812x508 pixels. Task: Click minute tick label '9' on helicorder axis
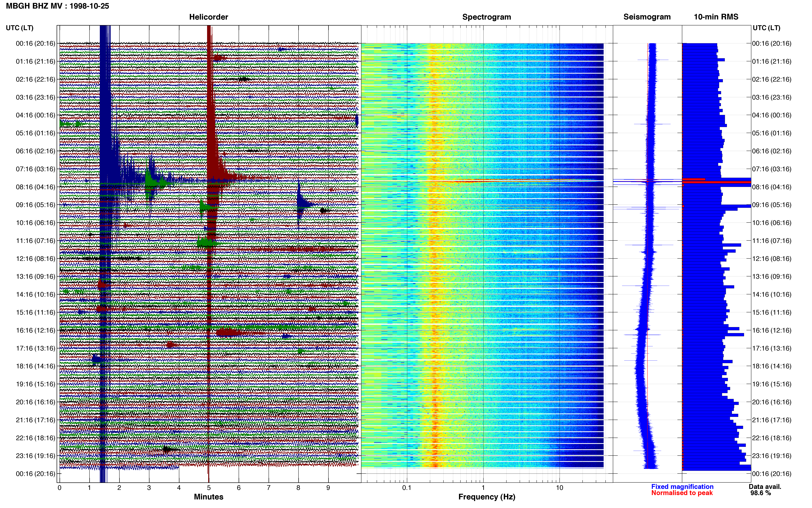point(328,488)
